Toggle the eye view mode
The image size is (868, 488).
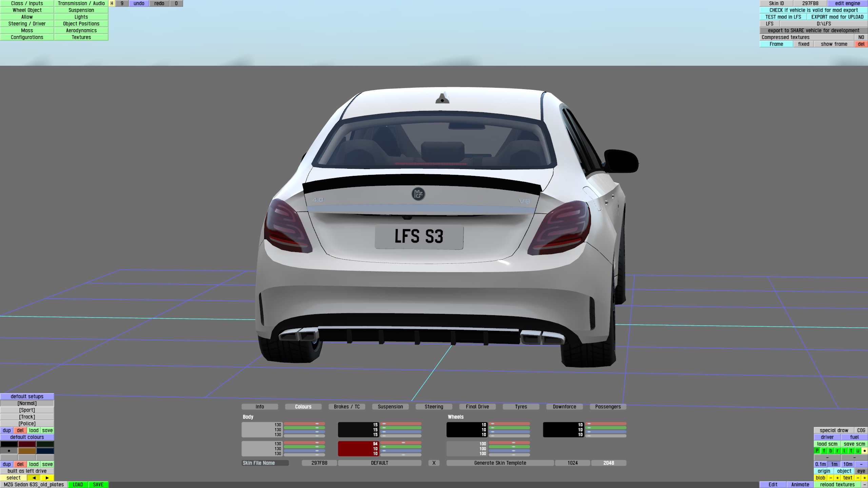point(861,471)
